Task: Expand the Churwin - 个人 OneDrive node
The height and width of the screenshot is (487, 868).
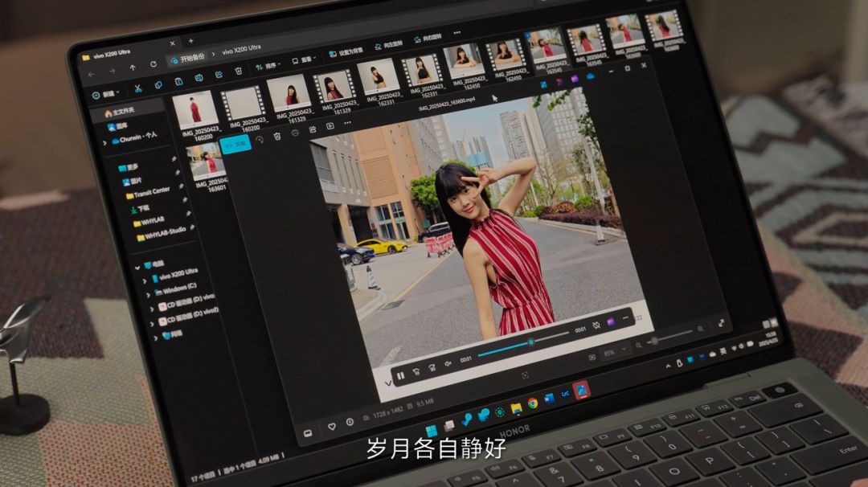Action: pos(104,143)
